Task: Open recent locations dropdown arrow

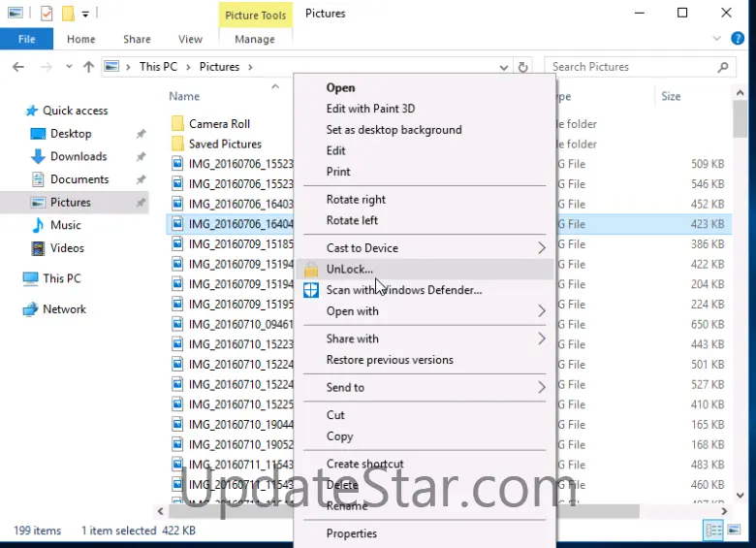Action: coord(69,67)
